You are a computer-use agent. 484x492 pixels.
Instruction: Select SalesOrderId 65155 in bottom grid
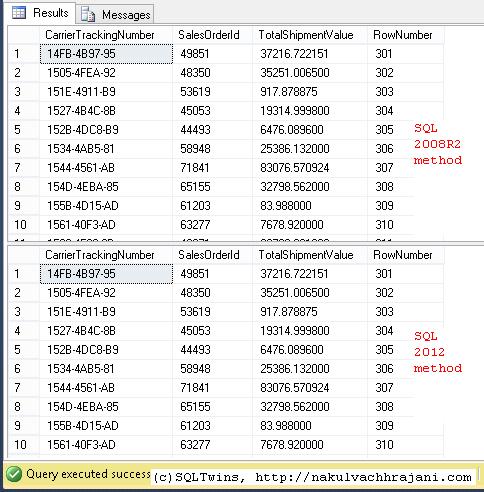[x=213, y=407]
